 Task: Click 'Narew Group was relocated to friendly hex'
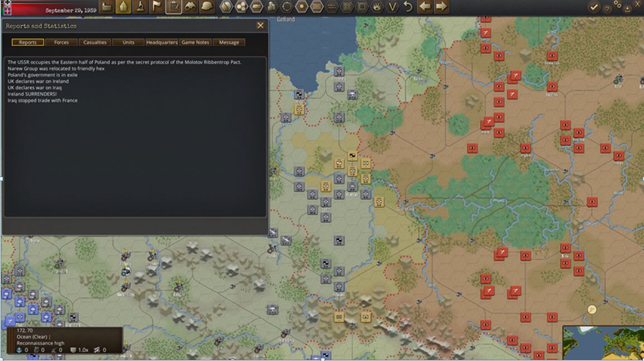tap(56, 69)
